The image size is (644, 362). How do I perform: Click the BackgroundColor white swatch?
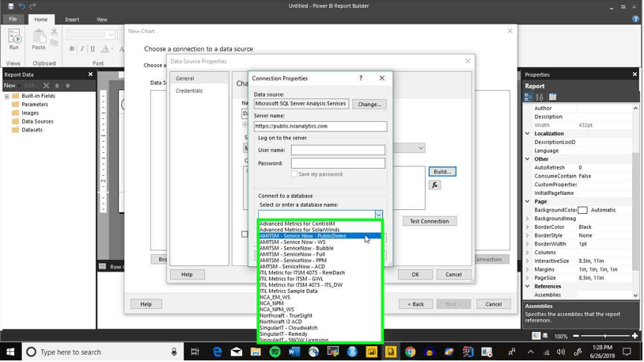(x=582, y=210)
